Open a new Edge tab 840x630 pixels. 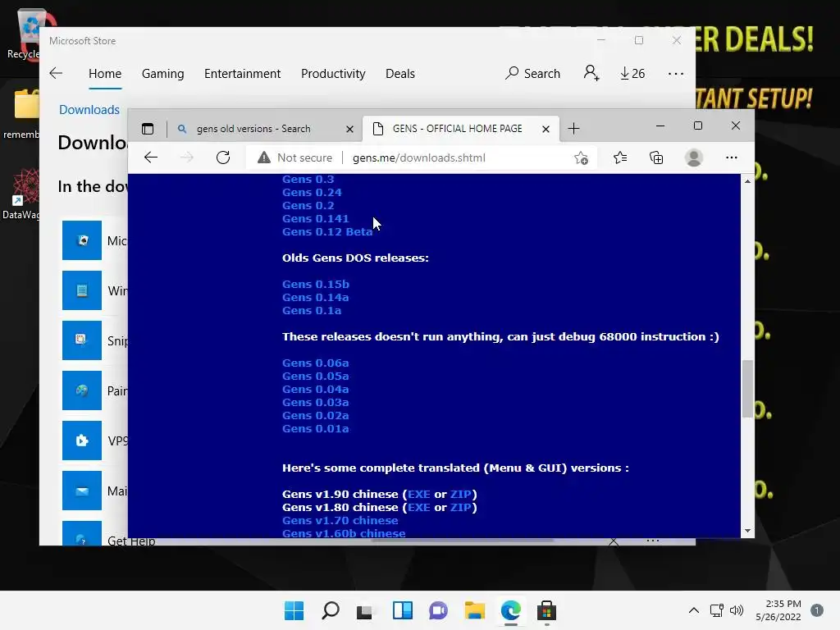(573, 129)
